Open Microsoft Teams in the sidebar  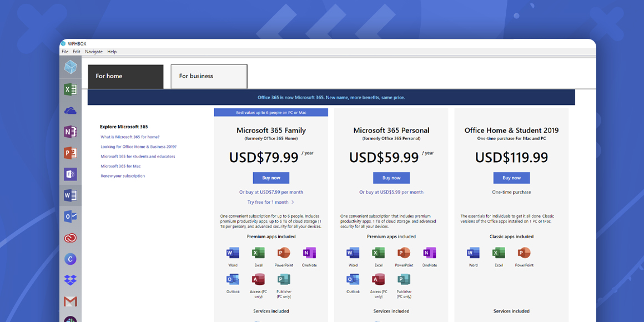(71, 174)
